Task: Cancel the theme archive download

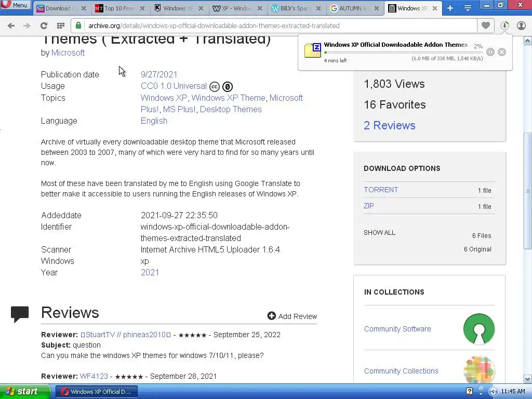Action: point(502,52)
